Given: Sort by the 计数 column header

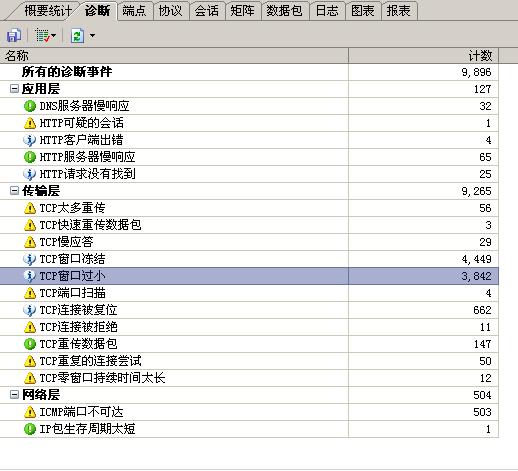Looking at the screenshot, I should tap(423, 55).
